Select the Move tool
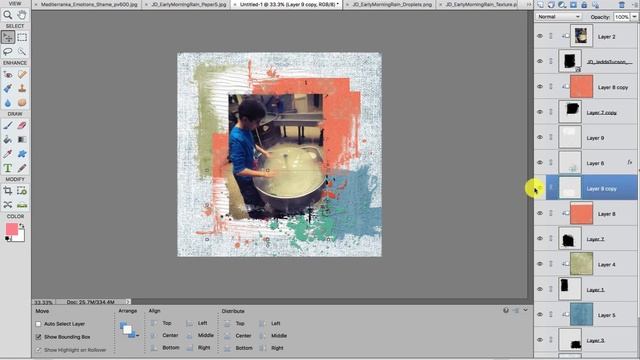 tap(7, 37)
